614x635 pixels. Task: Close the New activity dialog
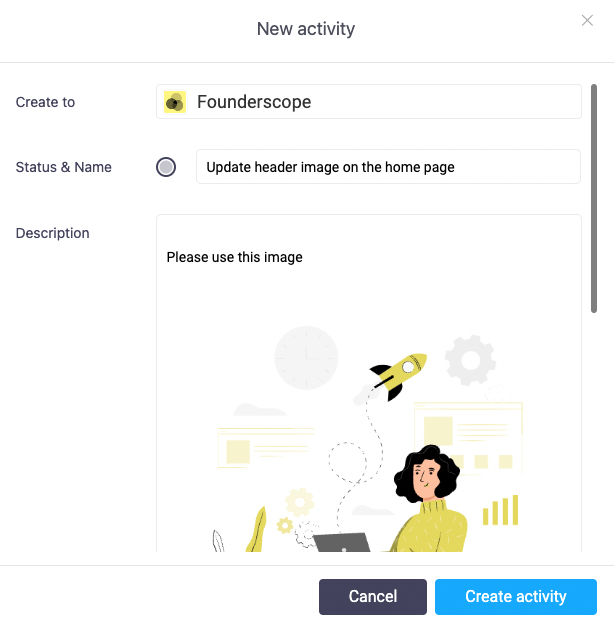(x=587, y=20)
